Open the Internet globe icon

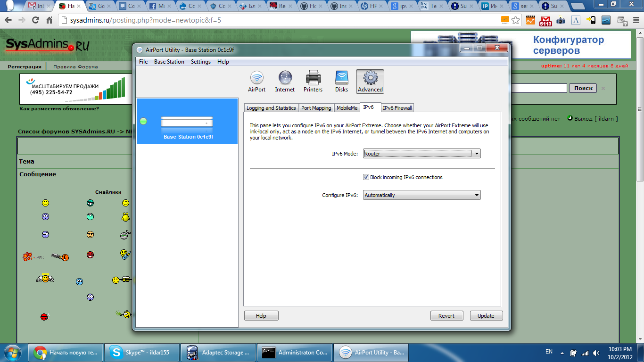point(285,82)
